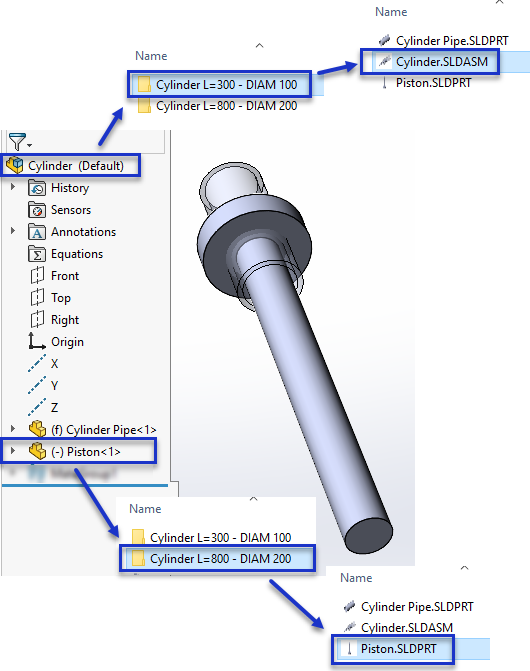Open the top Cylinder L=300 - DIAM 100 folder
530x671 pixels.
pyautogui.click(x=219, y=84)
